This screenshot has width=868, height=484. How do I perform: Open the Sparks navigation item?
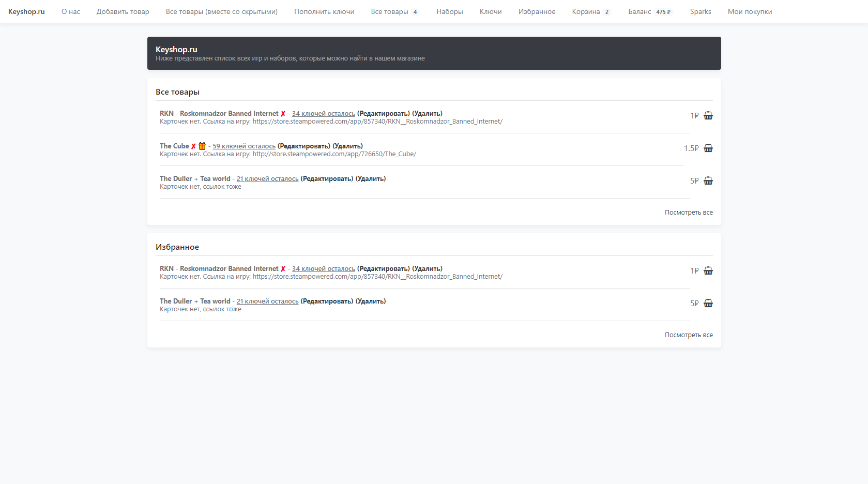pos(700,11)
